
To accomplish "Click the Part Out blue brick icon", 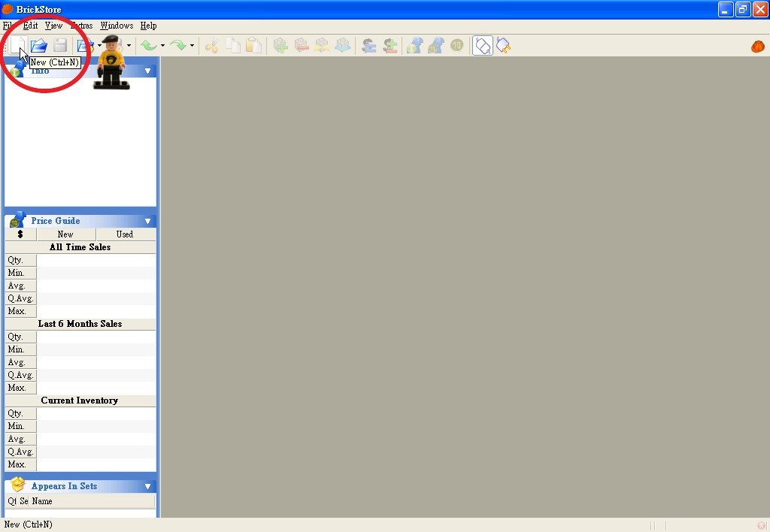I will coord(342,46).
